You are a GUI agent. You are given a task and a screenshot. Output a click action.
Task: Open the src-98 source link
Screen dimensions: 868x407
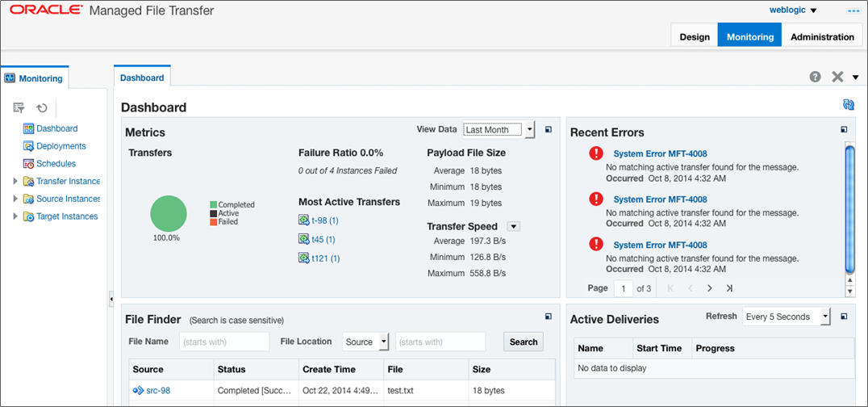tap(158, 390)
